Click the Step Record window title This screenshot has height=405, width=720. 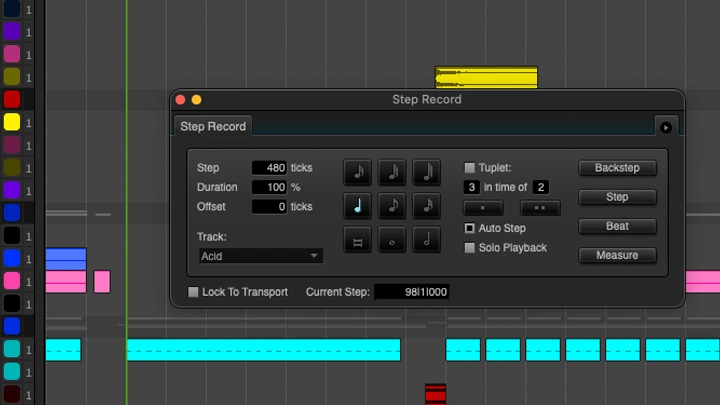pyautogui.click(x=427, y=100)
